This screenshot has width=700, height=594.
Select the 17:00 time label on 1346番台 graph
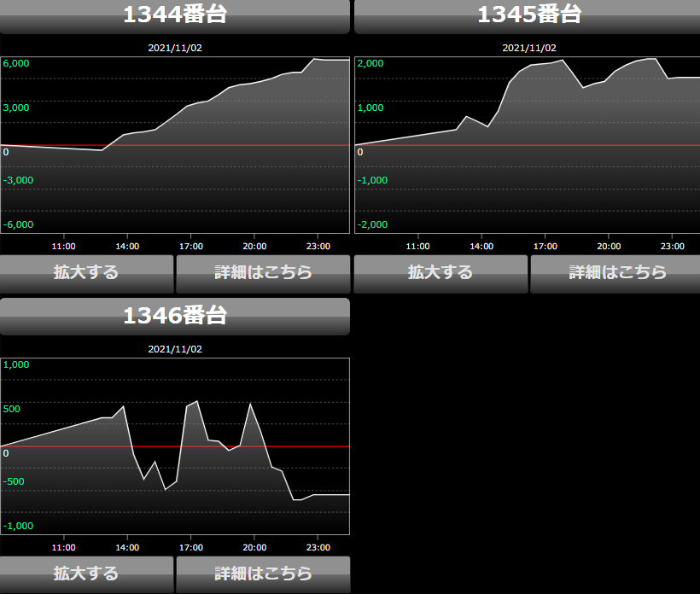coord(190,547)
